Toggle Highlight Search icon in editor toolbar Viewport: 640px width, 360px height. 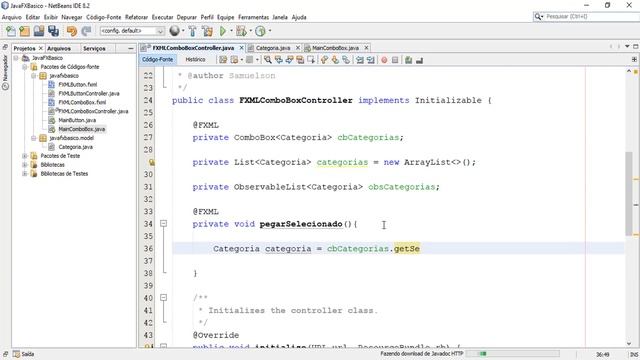click(300, 60)
